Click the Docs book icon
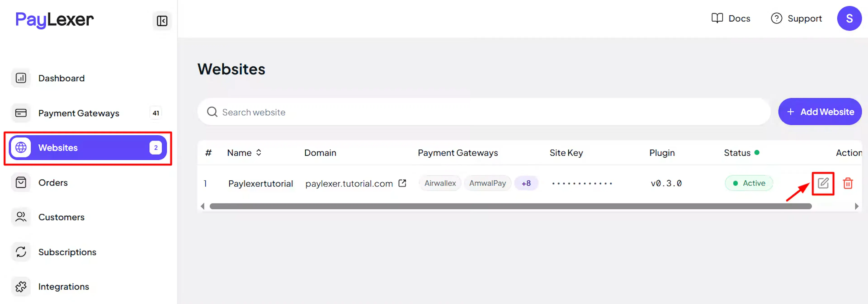Viewport: 868px width, 304px height. (717, 18)
